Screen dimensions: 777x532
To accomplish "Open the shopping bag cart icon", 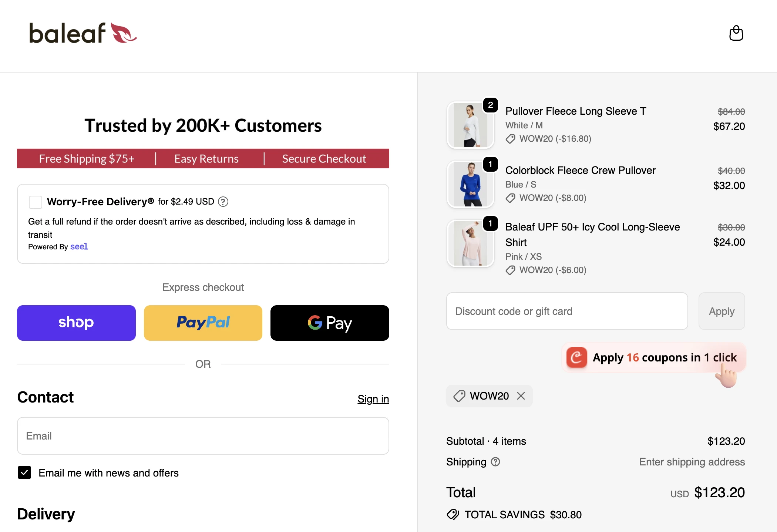I will 736,33.
